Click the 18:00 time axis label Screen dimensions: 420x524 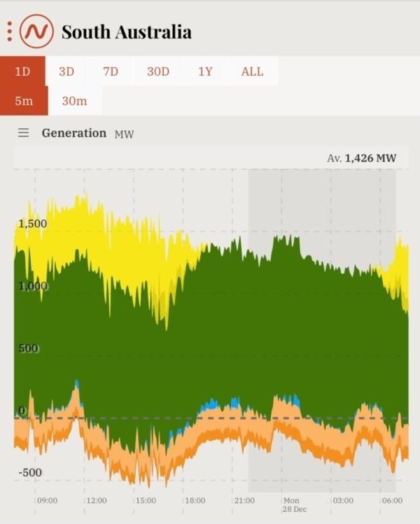click(x=194, y=501)
